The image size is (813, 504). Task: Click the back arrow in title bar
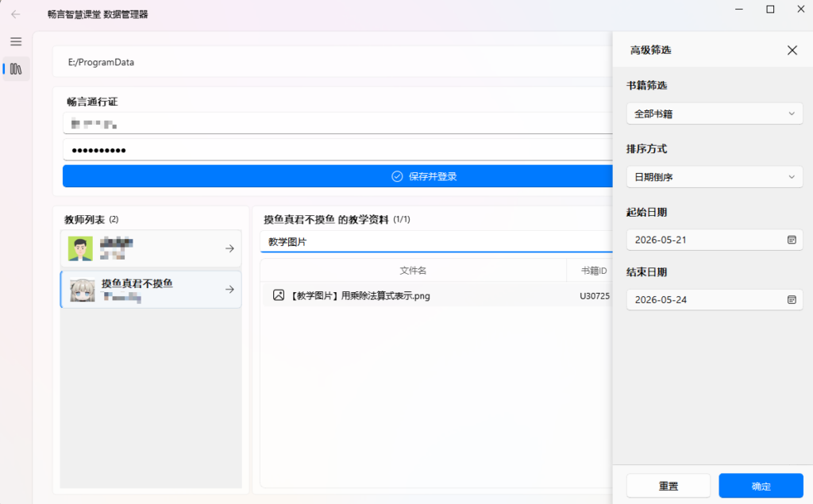(16, 14)
